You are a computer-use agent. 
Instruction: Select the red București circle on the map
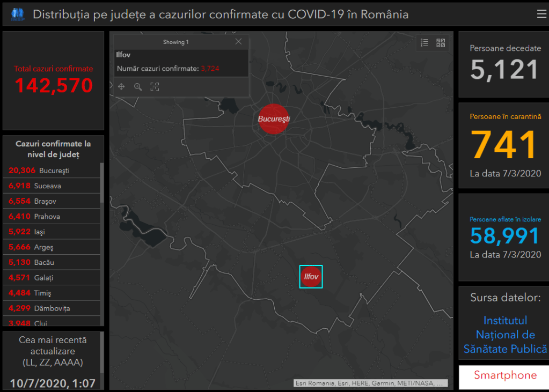[273, 119]
